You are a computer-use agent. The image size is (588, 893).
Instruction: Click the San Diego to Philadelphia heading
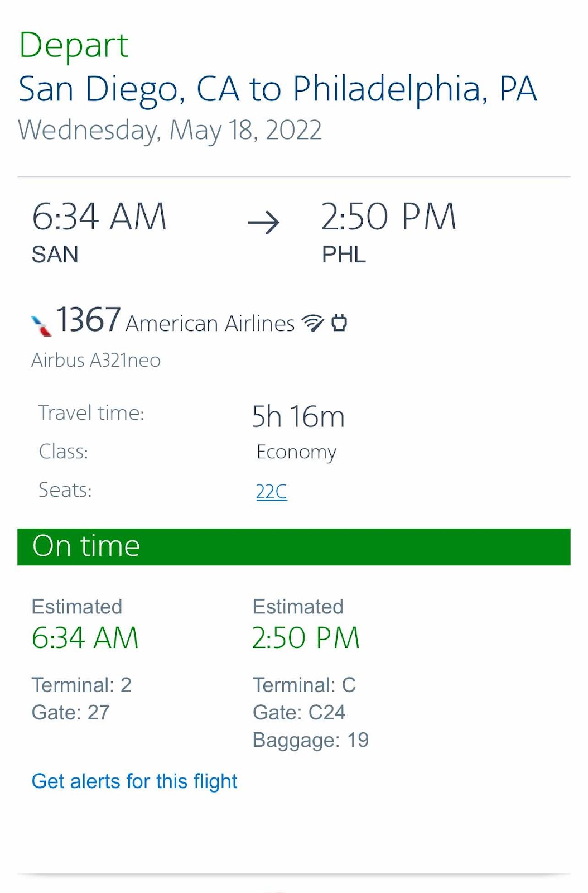click(x=278, y=89)
